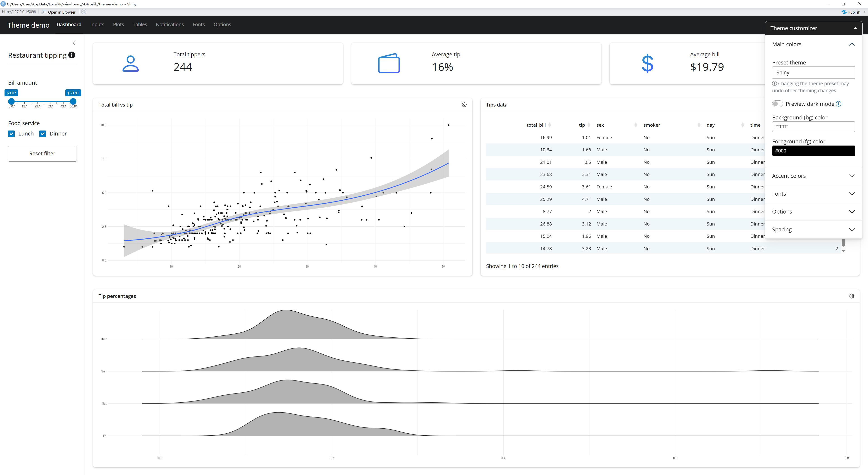Open settings gear on Total bill vs tip card

click(464, 105)
